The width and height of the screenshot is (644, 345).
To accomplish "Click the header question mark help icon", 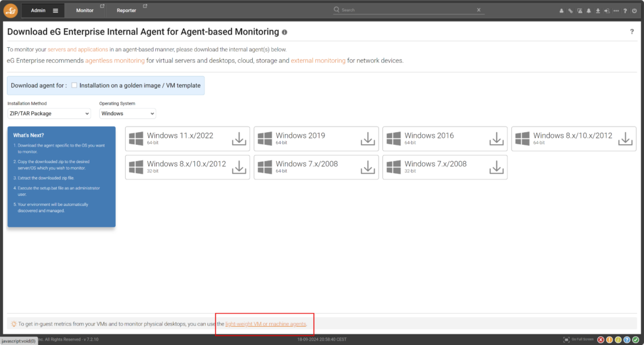I will tap(625, 11).
